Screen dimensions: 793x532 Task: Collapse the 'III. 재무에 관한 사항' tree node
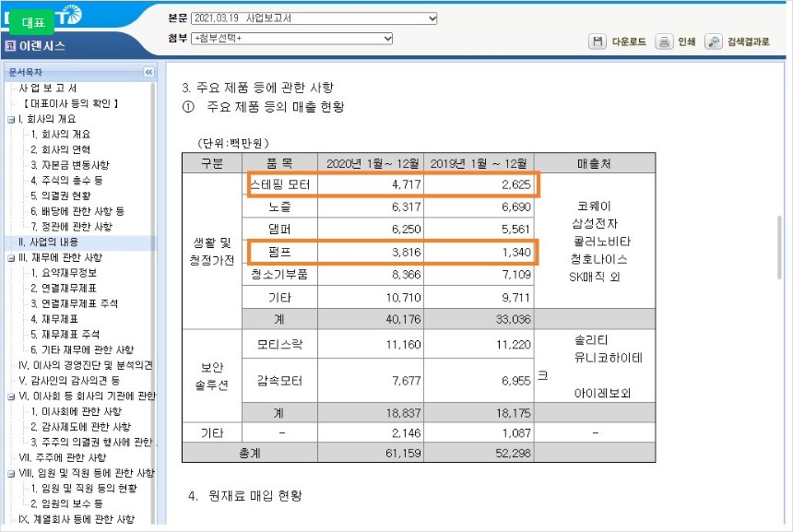[10, 257]
